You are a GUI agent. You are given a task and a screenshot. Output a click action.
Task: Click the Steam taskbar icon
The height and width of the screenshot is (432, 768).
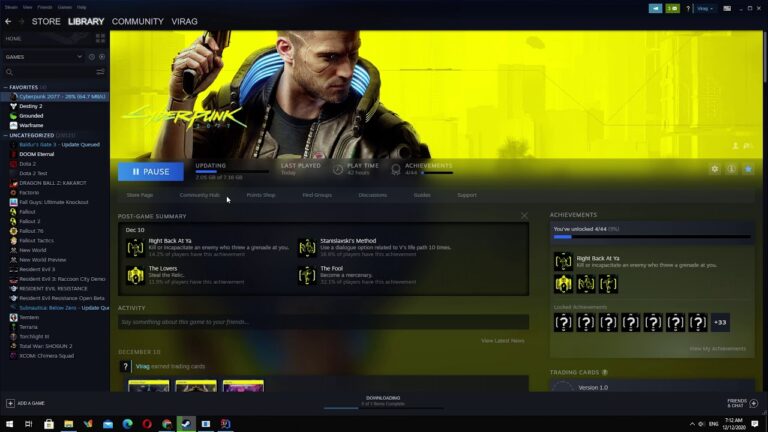point(186,424)
